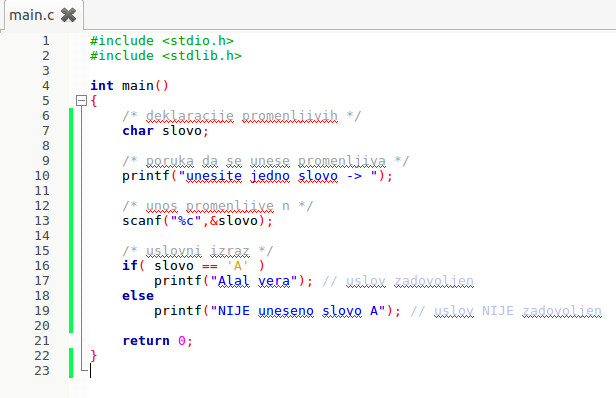The height and width of the screenshot is (398, 616).
Task: Click the character literal 'A'
Action: click(x=238, y=266)
